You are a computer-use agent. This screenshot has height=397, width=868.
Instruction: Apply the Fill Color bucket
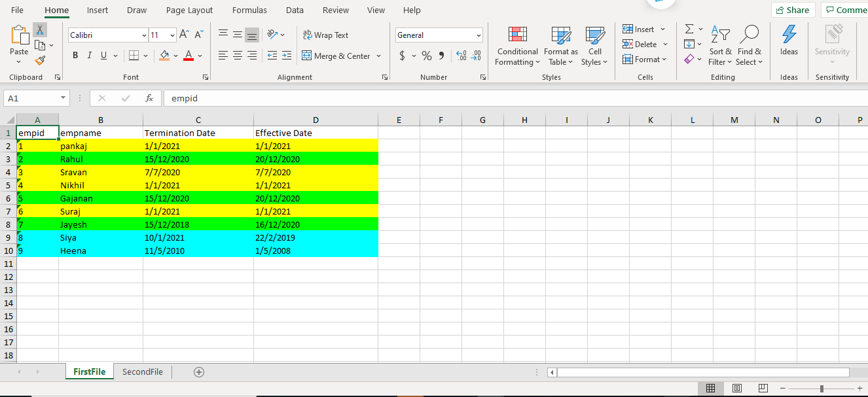click(x=164, y=56)
